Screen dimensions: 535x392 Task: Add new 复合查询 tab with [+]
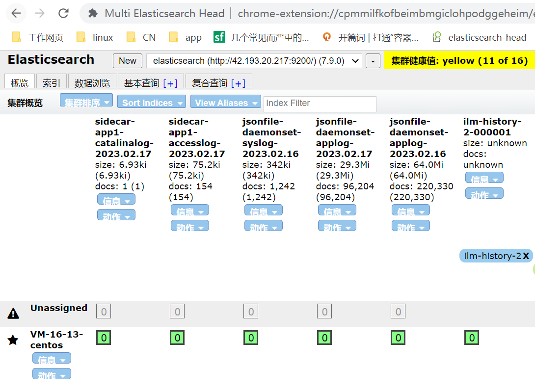(x=238, y=83)
